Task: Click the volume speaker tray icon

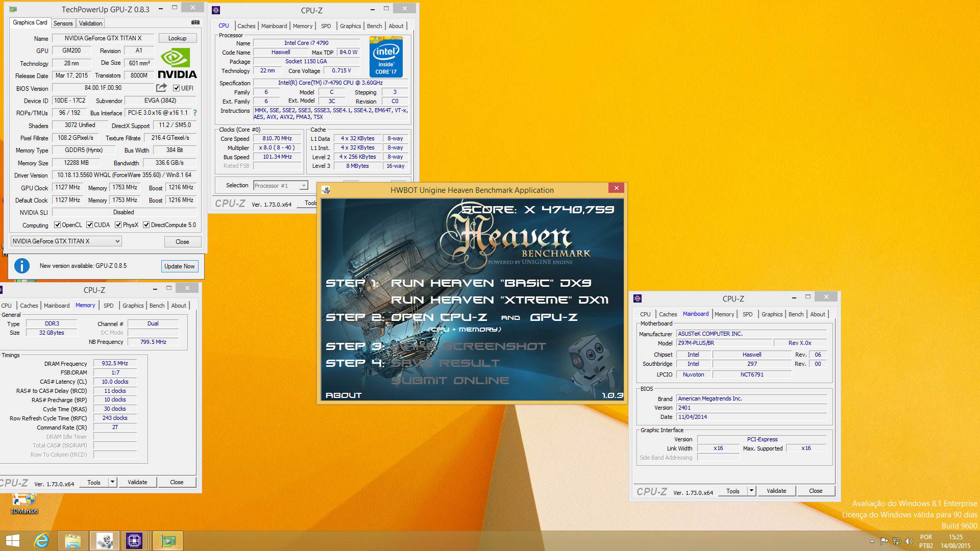Action: coord(909,541)
